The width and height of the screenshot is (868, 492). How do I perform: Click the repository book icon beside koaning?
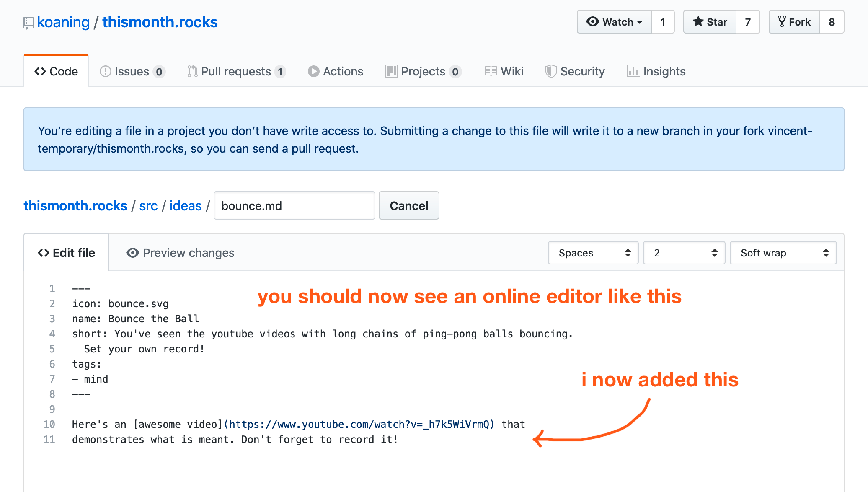tap(28, 23)
